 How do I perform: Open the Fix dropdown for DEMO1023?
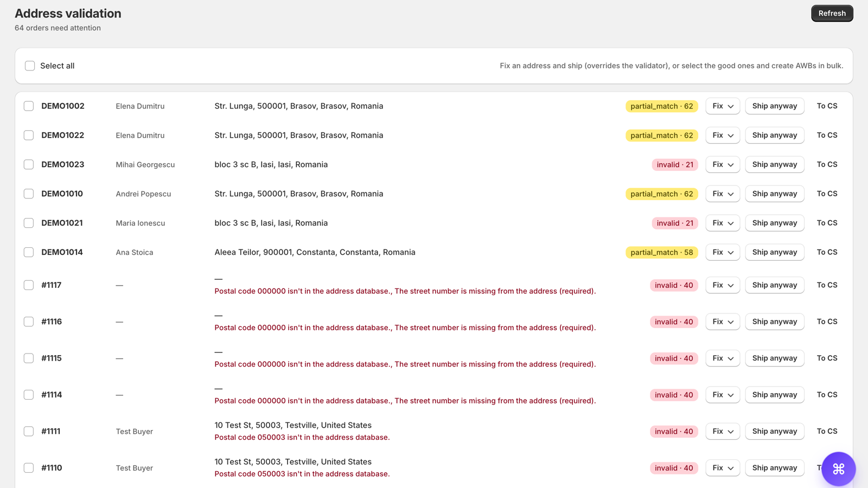[x=723, y=165]
